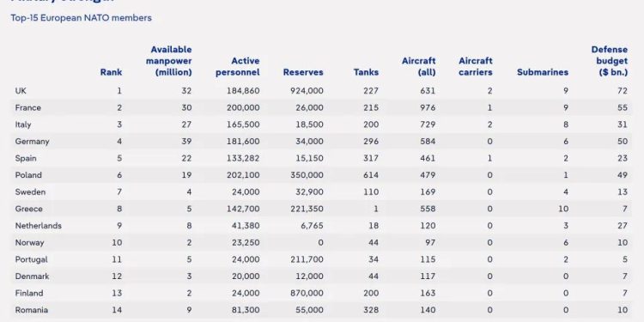Click the Aircraft carriers column header
This screenshot has height=322, width=644.
(475, 66)
